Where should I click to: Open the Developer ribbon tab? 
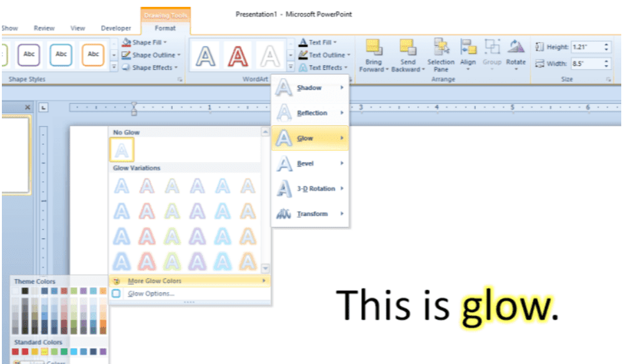tap(115, 27)
